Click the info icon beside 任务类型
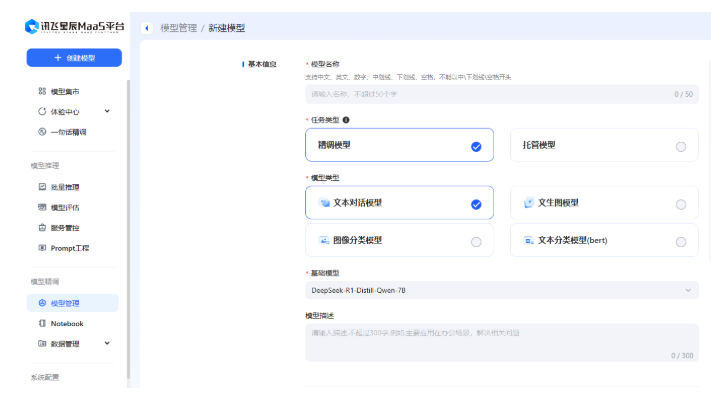 pyautogui.click(x=346, y=119)
